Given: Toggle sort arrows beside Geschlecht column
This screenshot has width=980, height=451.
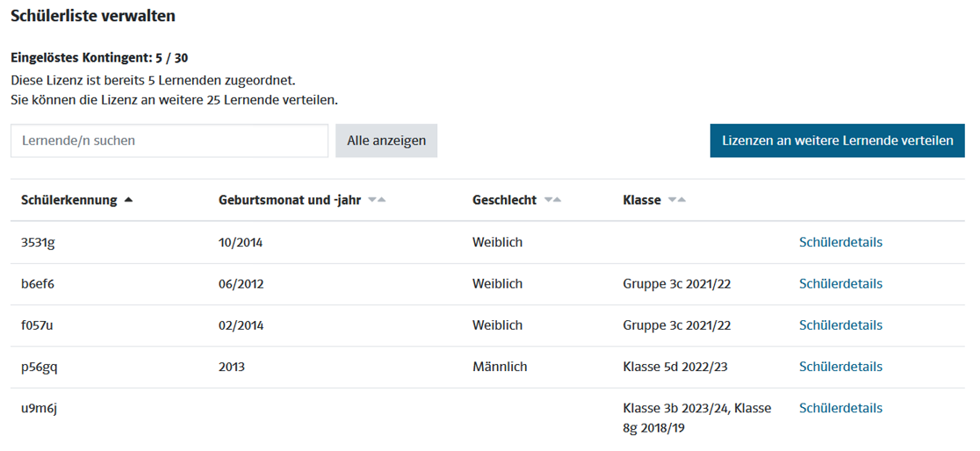Looking at the screenshot, I should point(552,200).
